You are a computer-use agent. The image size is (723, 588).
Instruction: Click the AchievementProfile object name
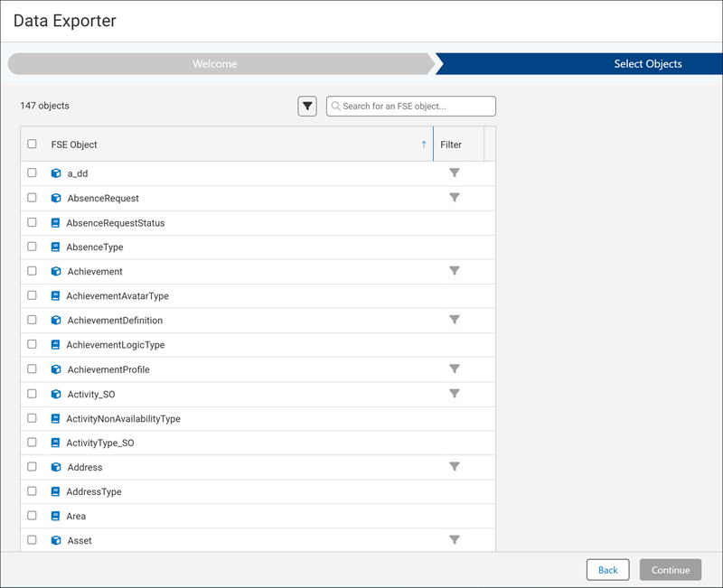pos(108,369)
